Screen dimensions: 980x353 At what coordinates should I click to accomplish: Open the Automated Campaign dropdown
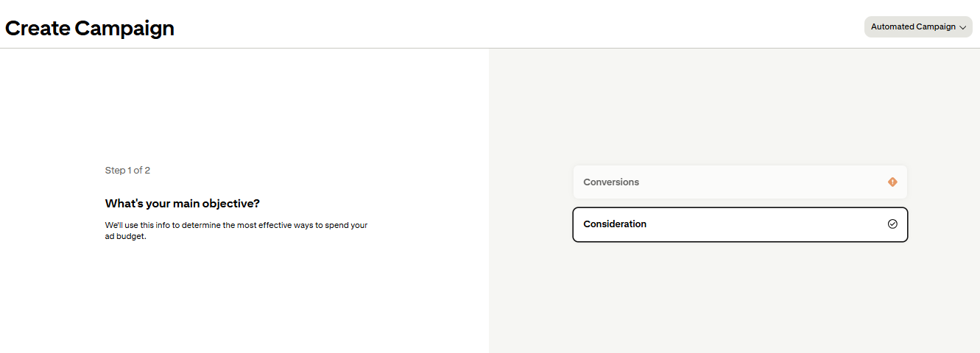tap(918, 26)
